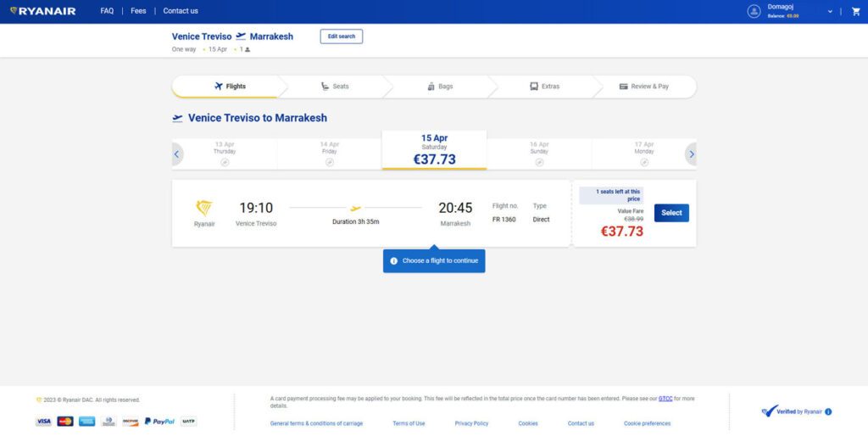The width and height of the screenshot is (868, 436).
Task: Click the red €37.73 fare price
Action: click(622, 232)
